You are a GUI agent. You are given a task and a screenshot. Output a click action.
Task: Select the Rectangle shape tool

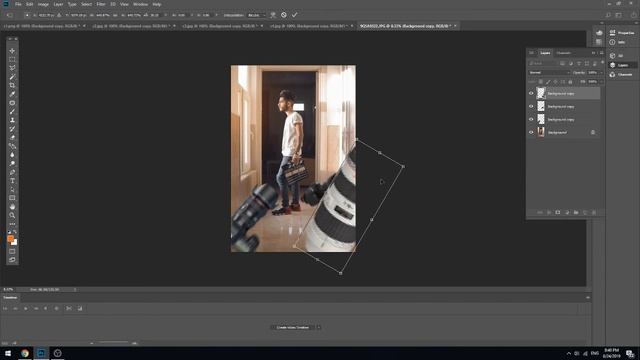click(x=12, y=198)
